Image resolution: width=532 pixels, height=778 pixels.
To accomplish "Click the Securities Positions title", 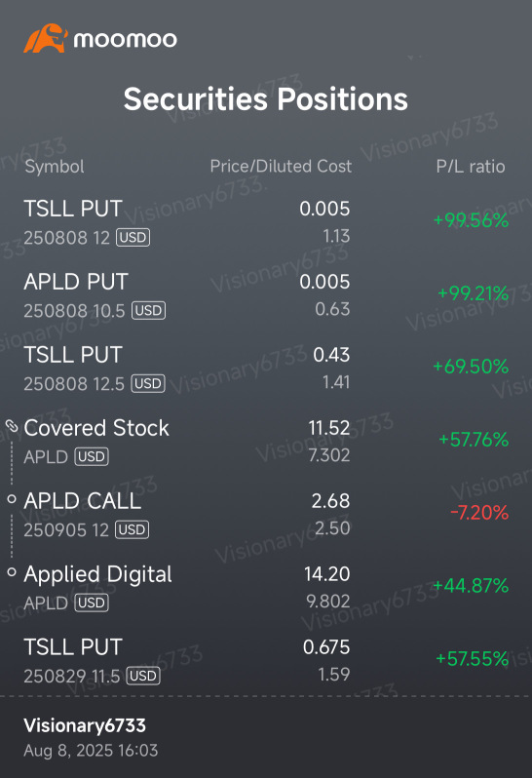I will (266, 98).
